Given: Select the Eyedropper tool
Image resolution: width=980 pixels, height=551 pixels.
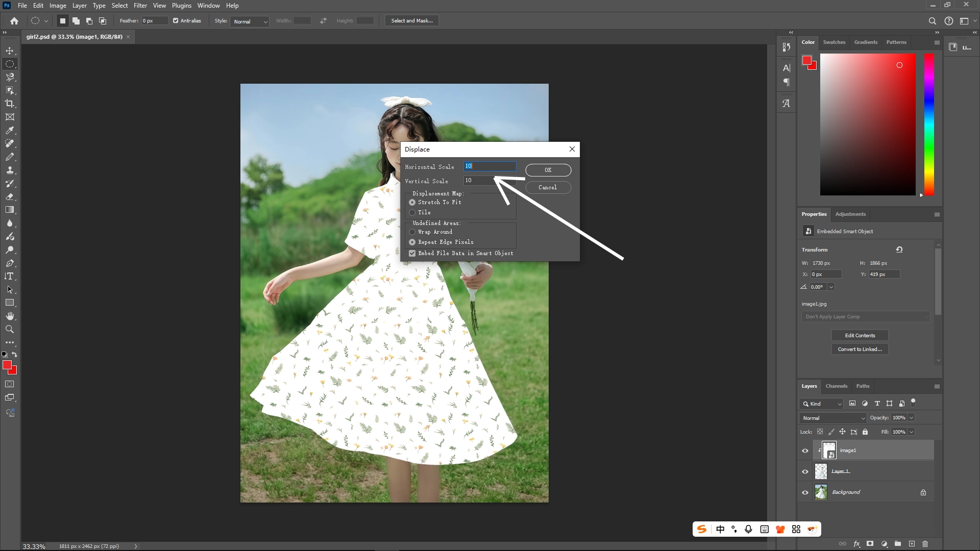Looking at the screenshot, I should pyautogui.click(x=10, y=130).
